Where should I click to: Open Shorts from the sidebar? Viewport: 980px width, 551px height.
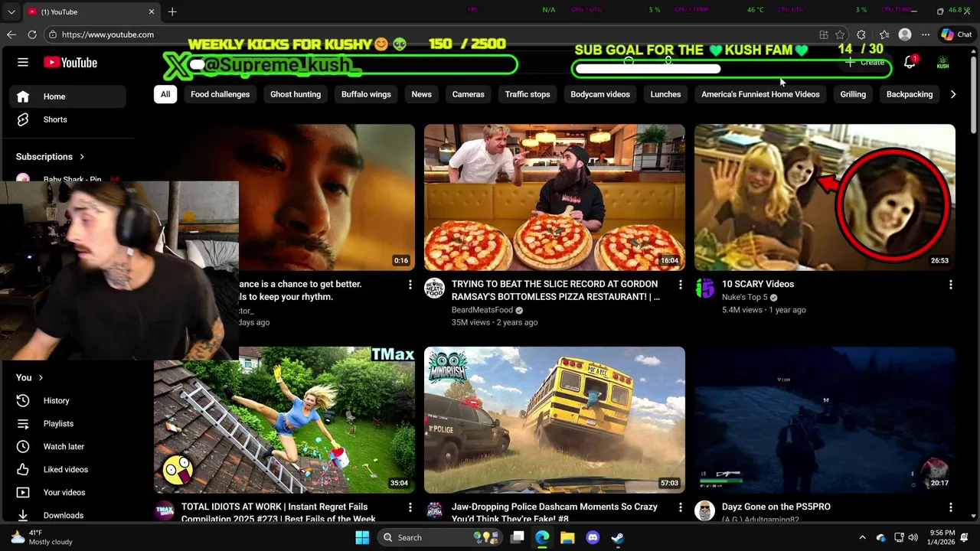(67, 119)
